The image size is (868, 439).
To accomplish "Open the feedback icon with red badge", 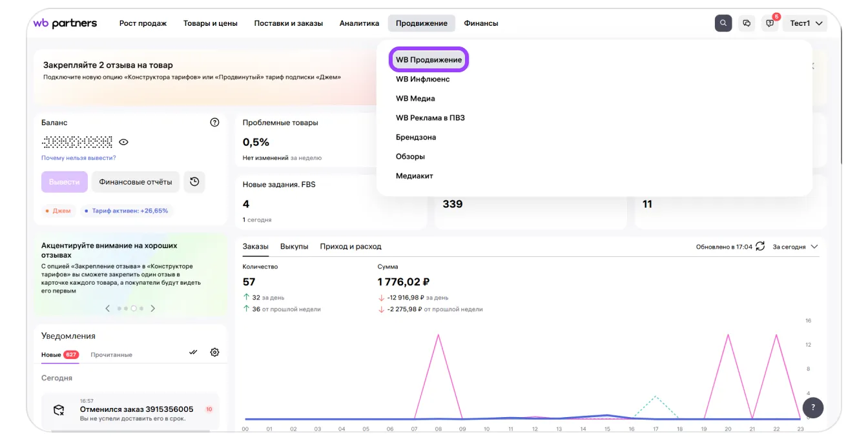I will point(770,23).
